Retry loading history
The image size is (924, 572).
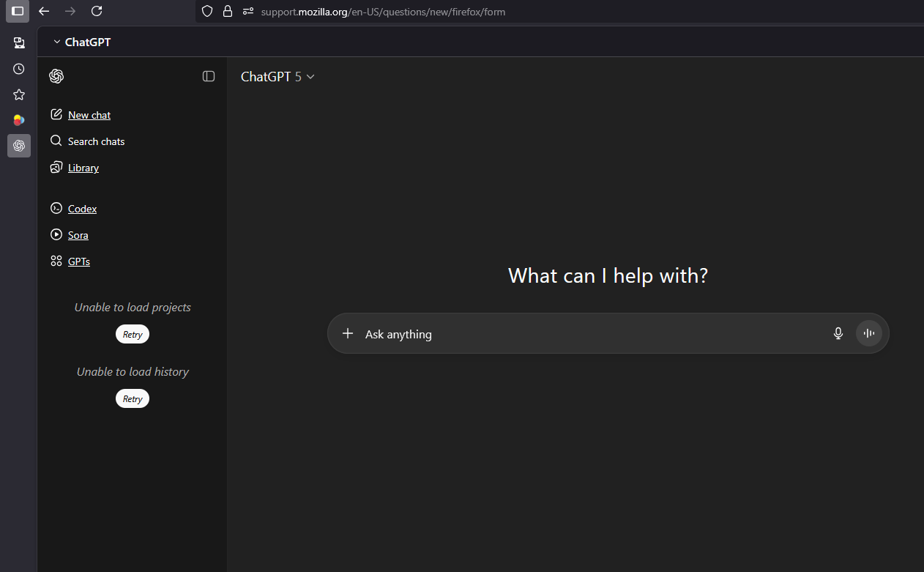point(133,398)
